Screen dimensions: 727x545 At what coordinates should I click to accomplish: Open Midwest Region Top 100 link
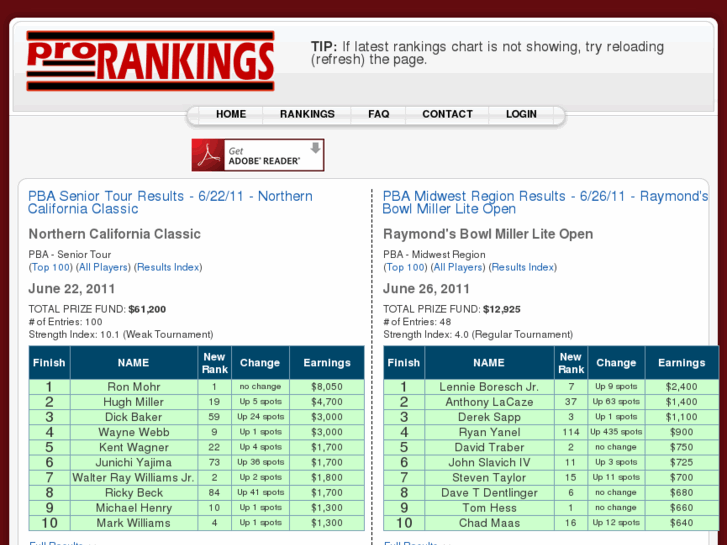coord(405,267)
